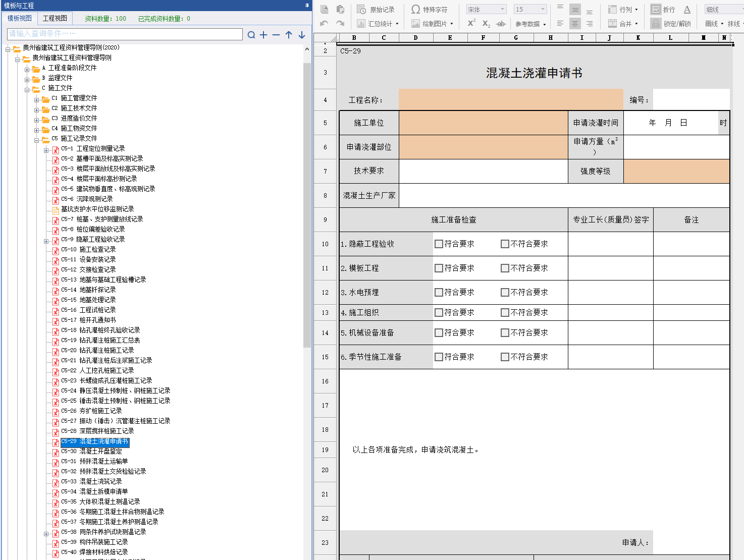Check 不符合要求 for 水电预埋
The image size is (744, 560).
505,293
